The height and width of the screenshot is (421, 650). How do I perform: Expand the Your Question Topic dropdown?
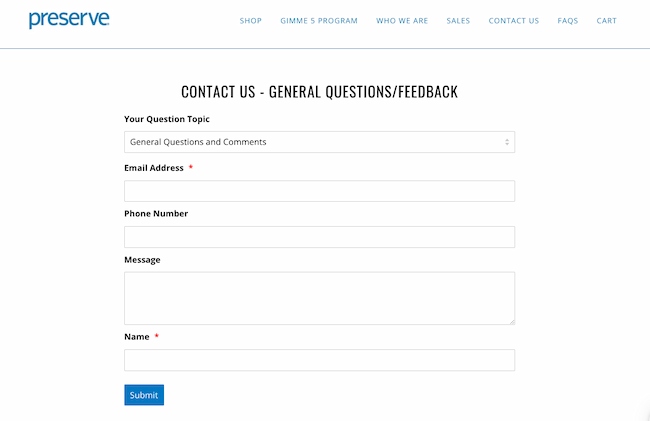(x=319, y=142)
